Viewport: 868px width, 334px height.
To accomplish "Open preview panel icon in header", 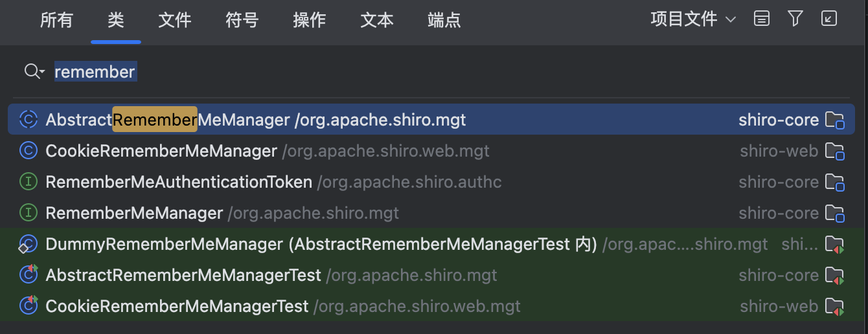I will tap(762, 19).
